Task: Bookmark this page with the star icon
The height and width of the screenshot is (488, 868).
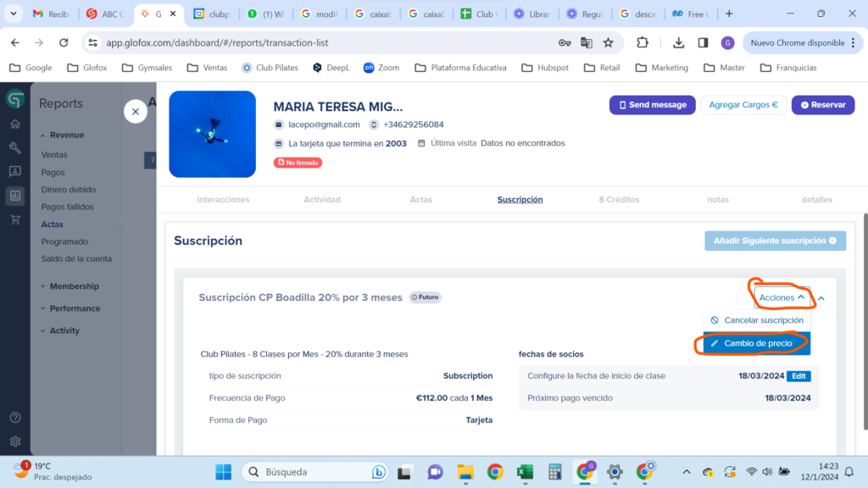Action: [608, 42]
